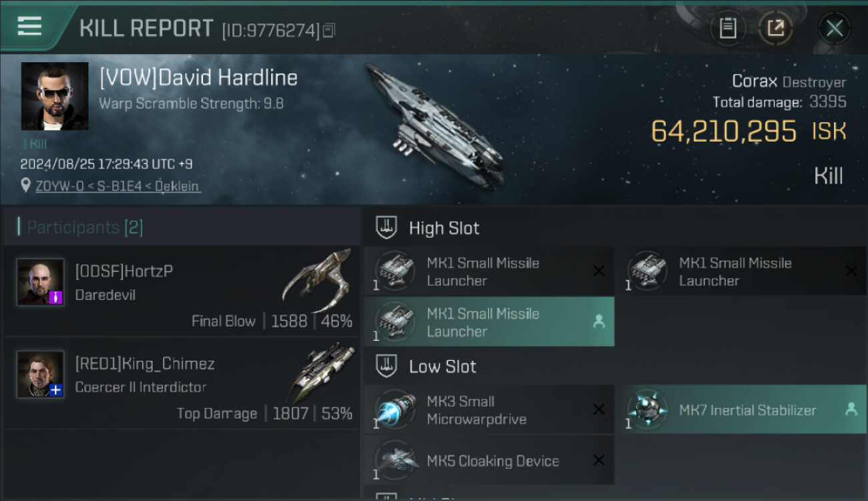Copy the kill report ID
Screen dimensions: 868x501
[329, 31]
